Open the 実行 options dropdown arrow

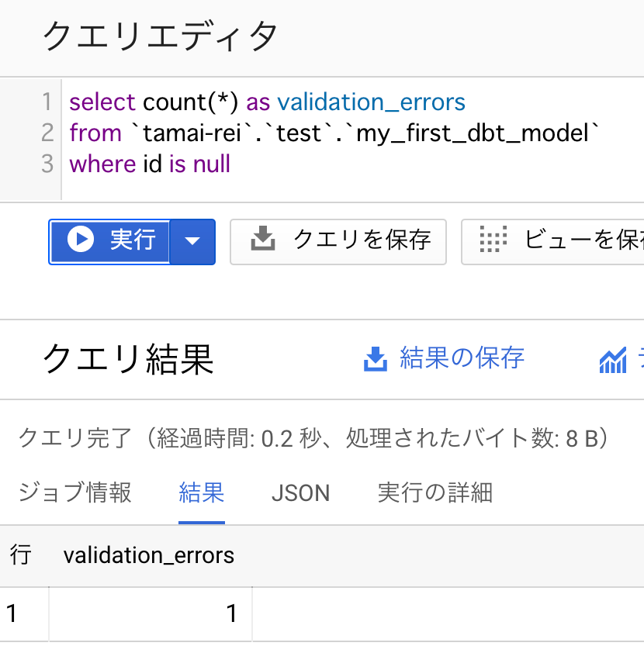(194, 241)
